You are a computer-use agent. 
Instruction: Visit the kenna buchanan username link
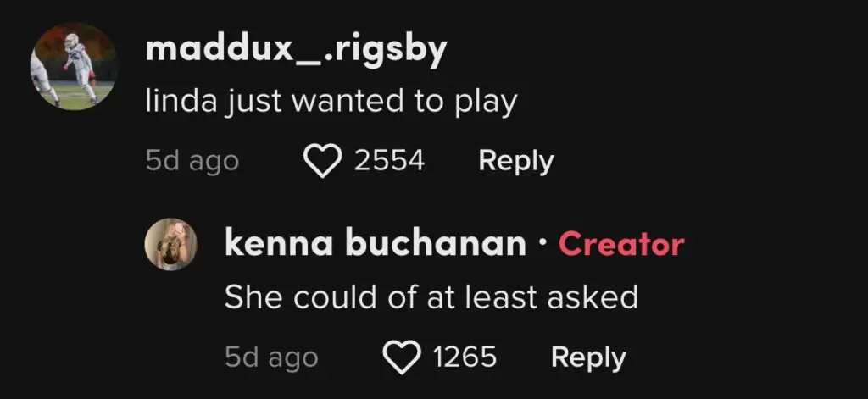tap(375, 244)
